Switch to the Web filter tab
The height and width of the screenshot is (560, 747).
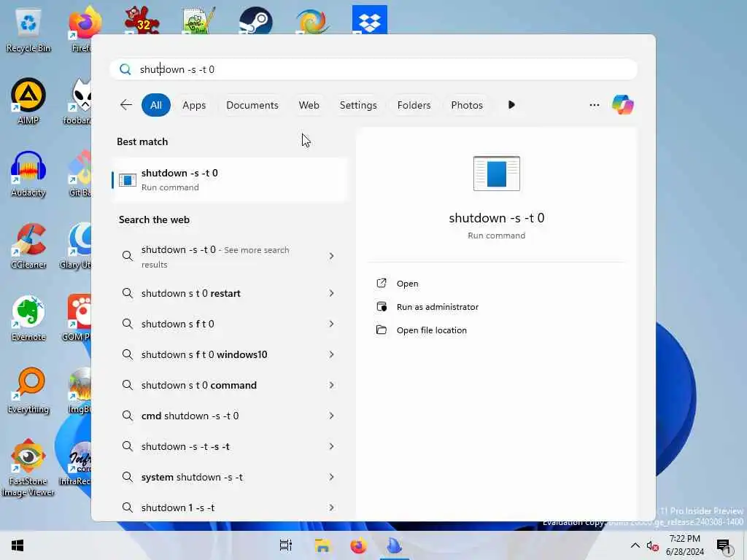click(309, 105)
